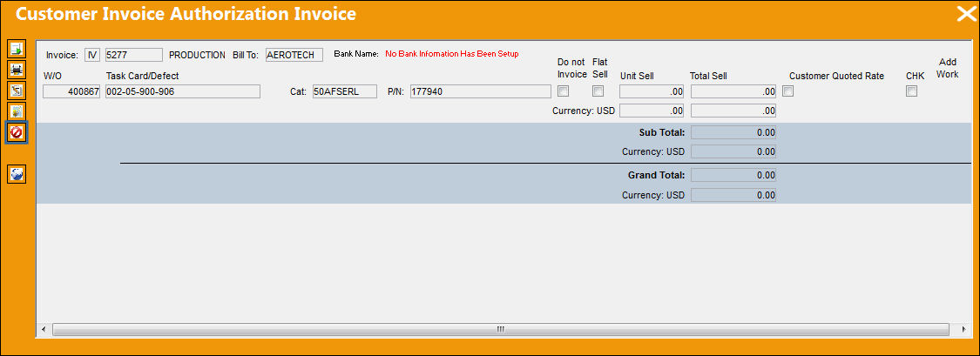Click the Bill To field AEROTECH

[x=294, y=55]
